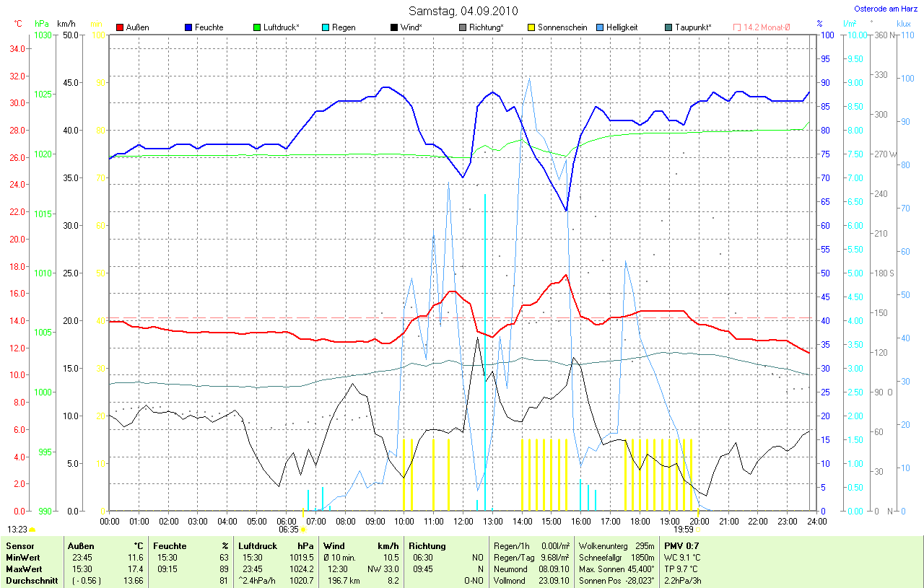Click the Durchschnitt row label
Screen dimensions: 924x588
[31, 580]
